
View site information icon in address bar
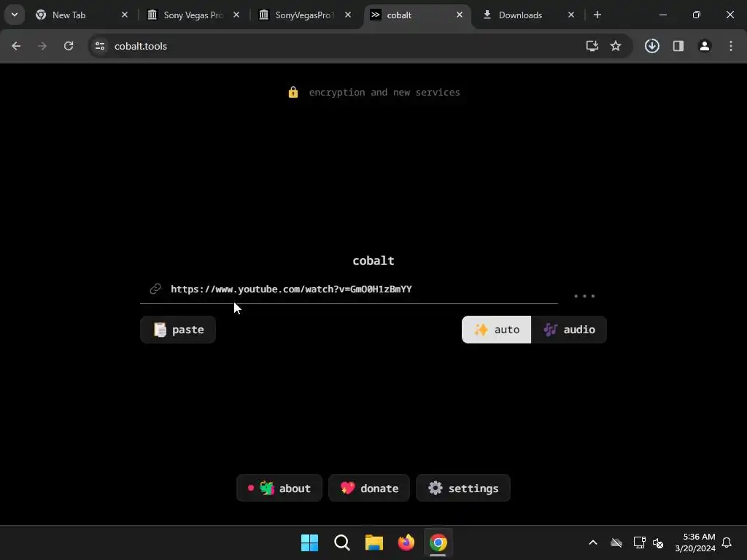click(x=100, y=46)
